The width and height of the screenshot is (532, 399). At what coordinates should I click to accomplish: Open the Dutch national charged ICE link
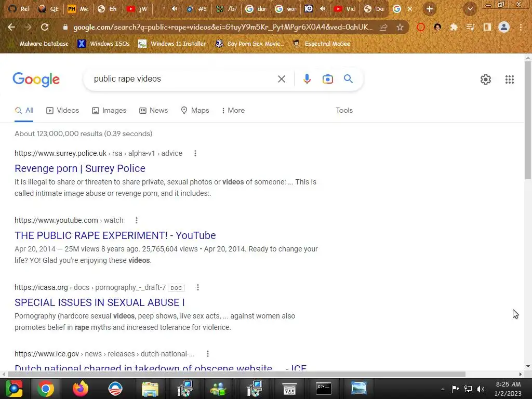tap(161, 367)
